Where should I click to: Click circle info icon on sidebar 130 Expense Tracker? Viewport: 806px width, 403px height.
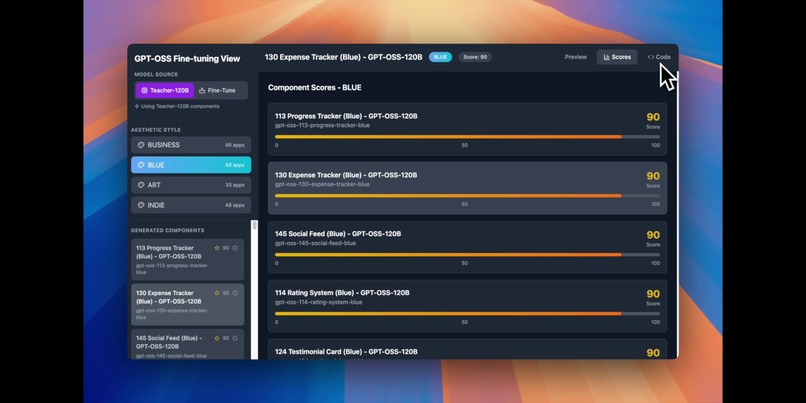click(x=235, y=293)
